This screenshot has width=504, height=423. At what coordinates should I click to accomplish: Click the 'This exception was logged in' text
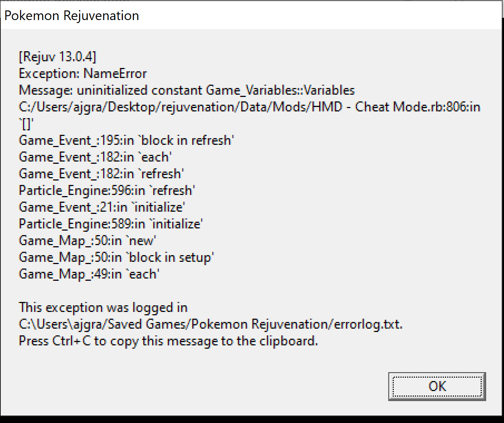[x=103, y=308]
